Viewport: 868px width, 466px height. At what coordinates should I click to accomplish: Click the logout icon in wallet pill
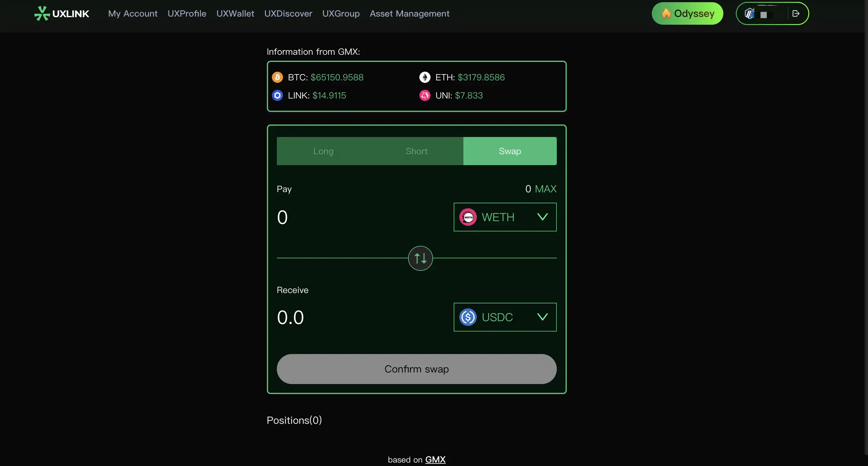click(796, 13)
